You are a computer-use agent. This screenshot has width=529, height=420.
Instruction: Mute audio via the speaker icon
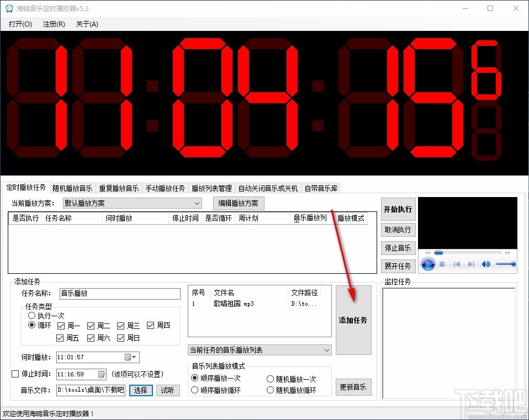click(x=486, y=264)
